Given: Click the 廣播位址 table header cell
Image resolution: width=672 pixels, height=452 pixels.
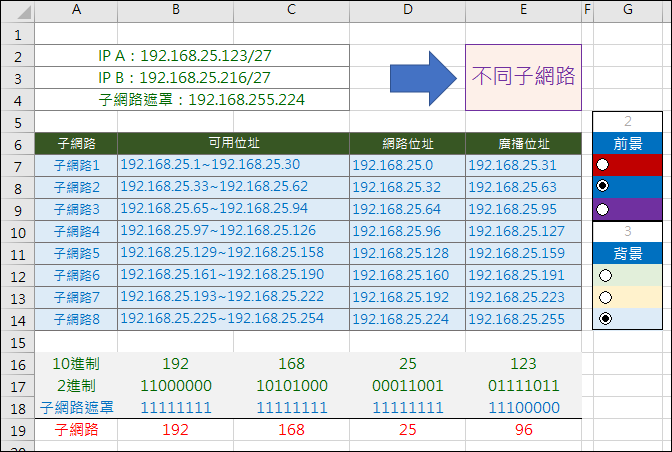Looking at the screenshot, I should [x=523, y=144].
